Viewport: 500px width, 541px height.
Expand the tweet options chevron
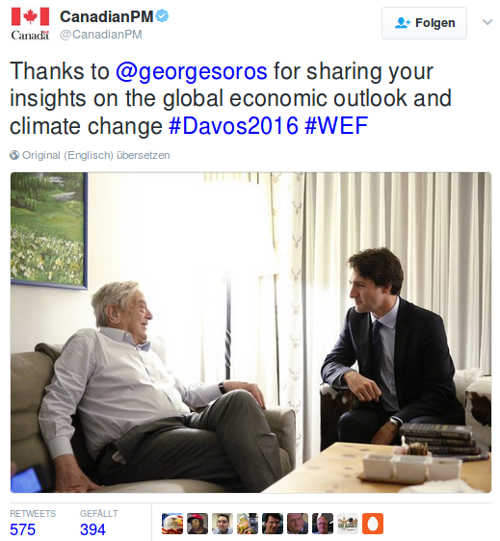(x=487, y=22)
